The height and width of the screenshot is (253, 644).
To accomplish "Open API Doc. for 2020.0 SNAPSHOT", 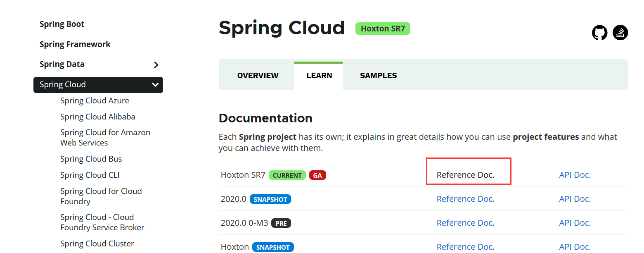I will coord(575,199).
